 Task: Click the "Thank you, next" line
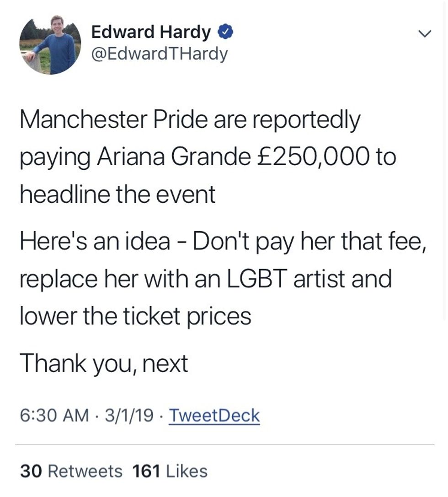click(104, 364)
